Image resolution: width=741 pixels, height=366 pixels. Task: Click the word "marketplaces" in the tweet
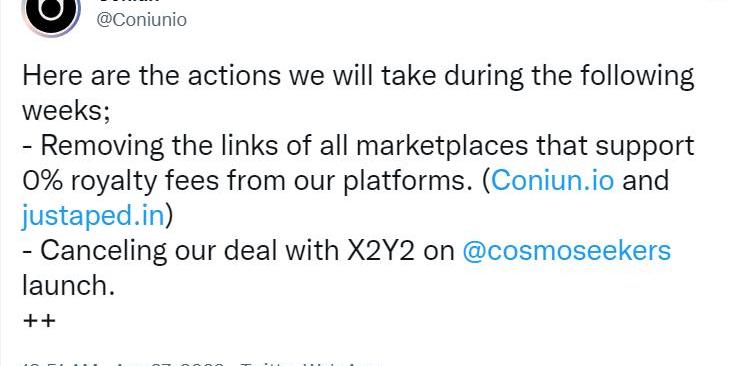(x=441, y=147)
